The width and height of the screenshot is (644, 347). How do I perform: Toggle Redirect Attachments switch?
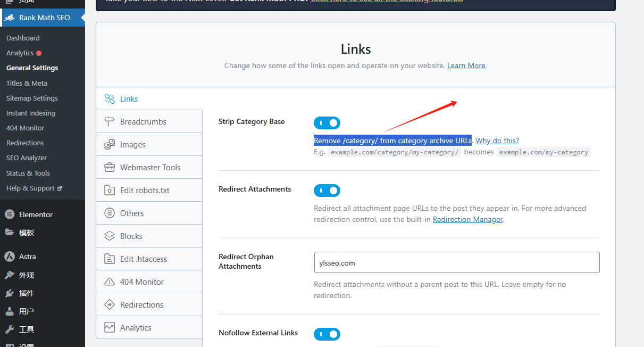point(327,191)
